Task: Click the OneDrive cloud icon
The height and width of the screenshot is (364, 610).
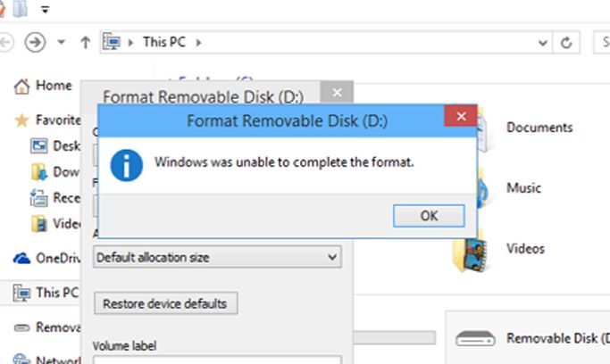Action: 21,259
